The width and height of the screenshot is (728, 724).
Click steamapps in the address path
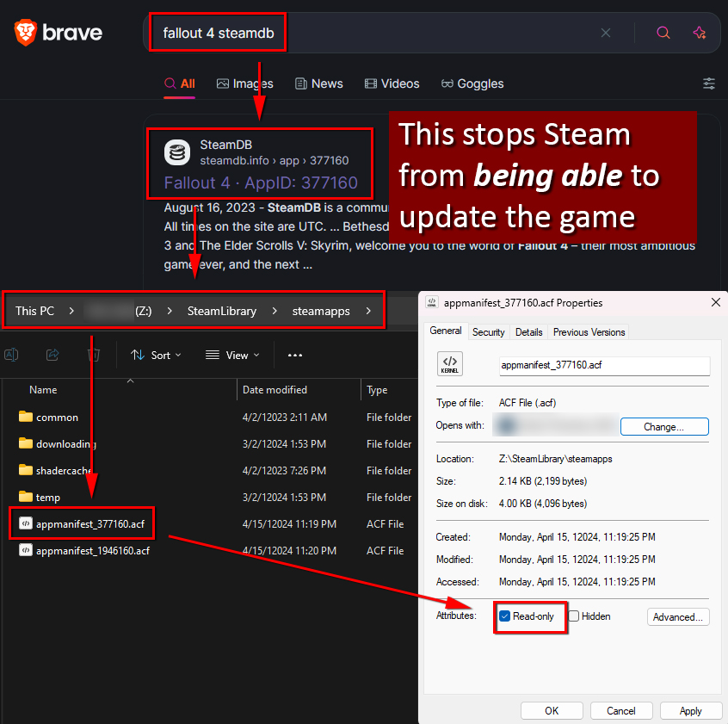[321, 311]
